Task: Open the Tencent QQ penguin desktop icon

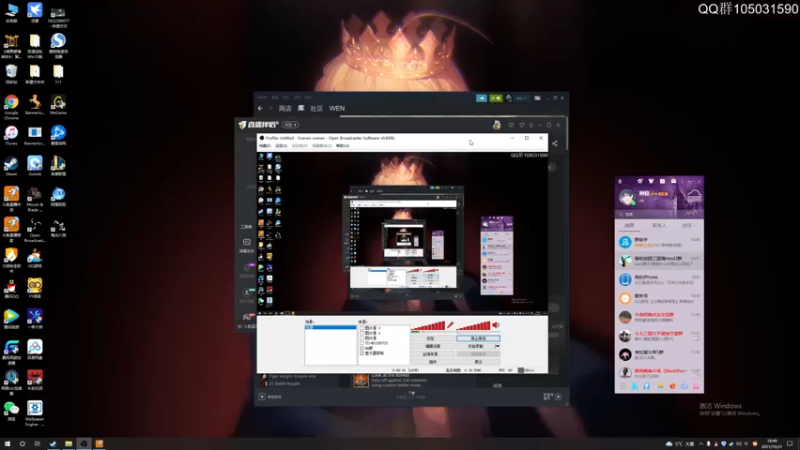Action: point(11,289)
